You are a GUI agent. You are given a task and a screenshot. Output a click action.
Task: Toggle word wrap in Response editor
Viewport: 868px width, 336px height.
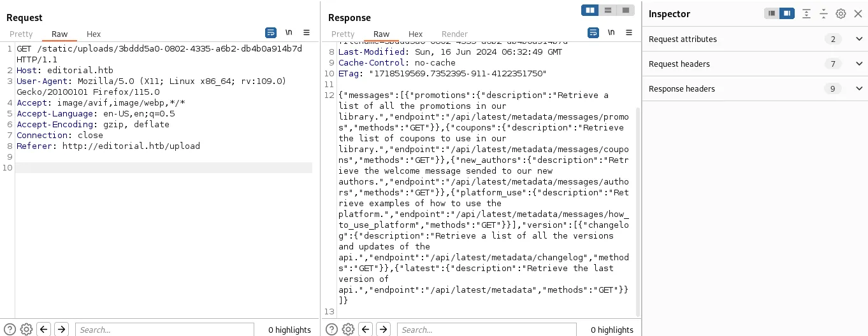point(593,32)
